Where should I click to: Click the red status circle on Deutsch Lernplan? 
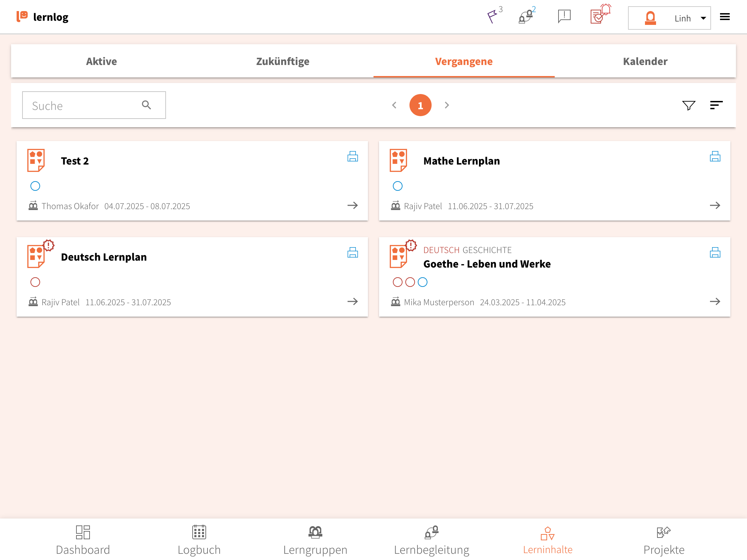[x=35, y=282]
